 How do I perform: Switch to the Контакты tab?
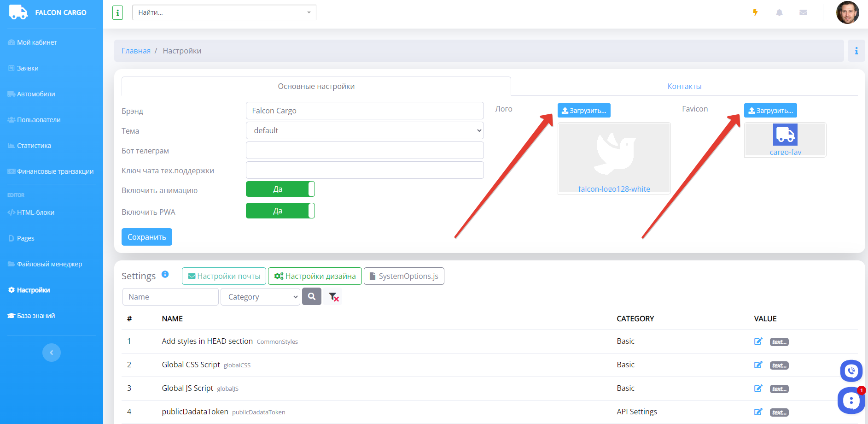pyautogui.click(x=684, y=86)
